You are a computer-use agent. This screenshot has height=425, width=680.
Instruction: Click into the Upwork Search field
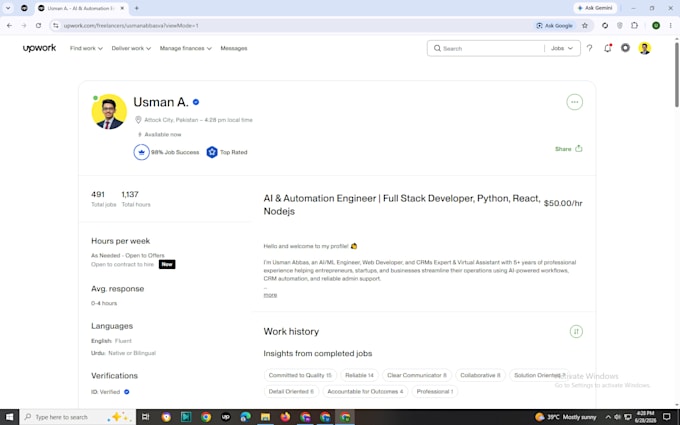[492, 48]
